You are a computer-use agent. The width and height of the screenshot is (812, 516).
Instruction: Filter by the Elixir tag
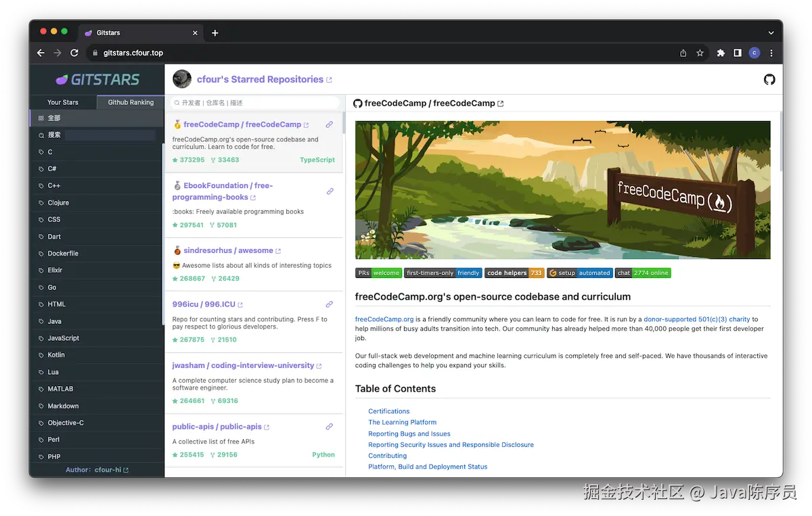(97, 271)
